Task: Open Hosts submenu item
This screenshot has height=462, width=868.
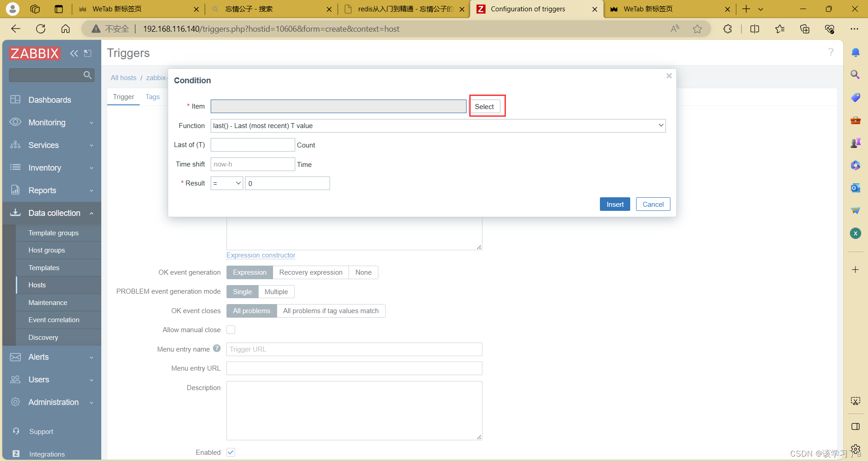Action: (x=58, y=285)
